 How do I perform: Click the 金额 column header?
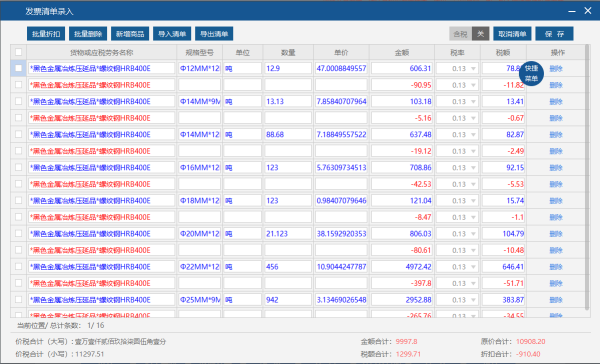(402, 52)
